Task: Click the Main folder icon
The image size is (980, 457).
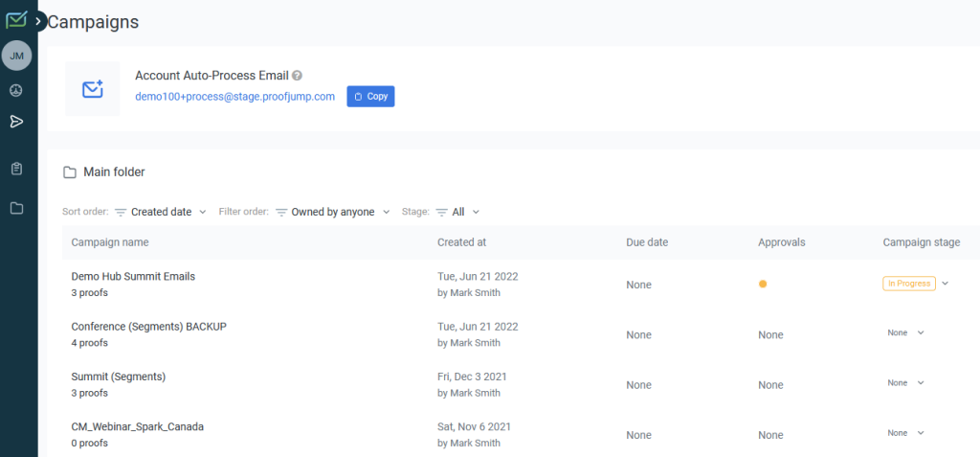Action: pos(69,172)
